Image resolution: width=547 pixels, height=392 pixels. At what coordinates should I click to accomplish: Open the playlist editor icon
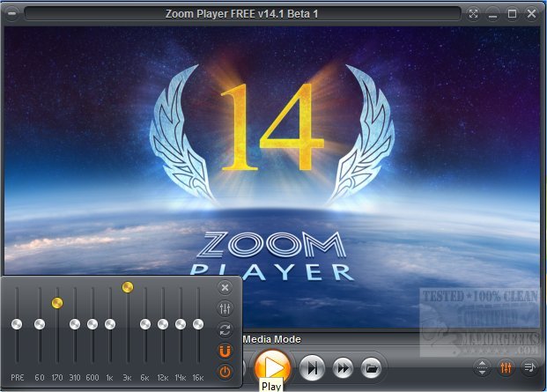point(531,367)
